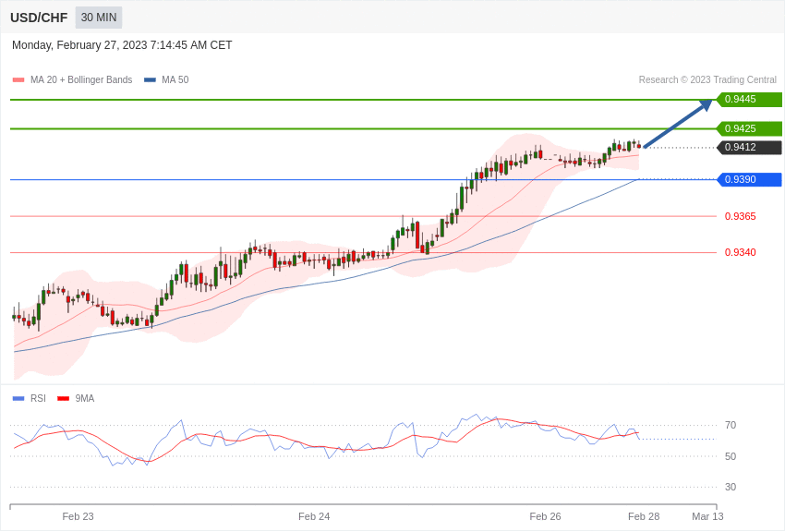Click the Feb 28 date axis label
The height and width of the screenshot is (532, 785).
(644, 516)
